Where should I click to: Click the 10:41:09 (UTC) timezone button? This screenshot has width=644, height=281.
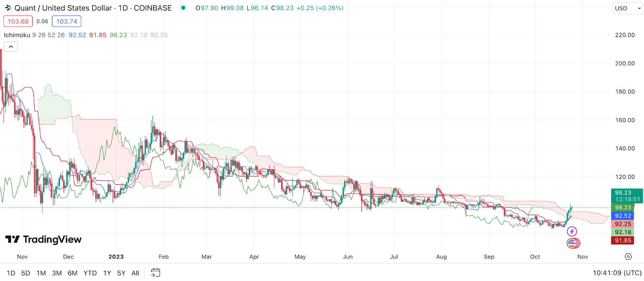617,273
